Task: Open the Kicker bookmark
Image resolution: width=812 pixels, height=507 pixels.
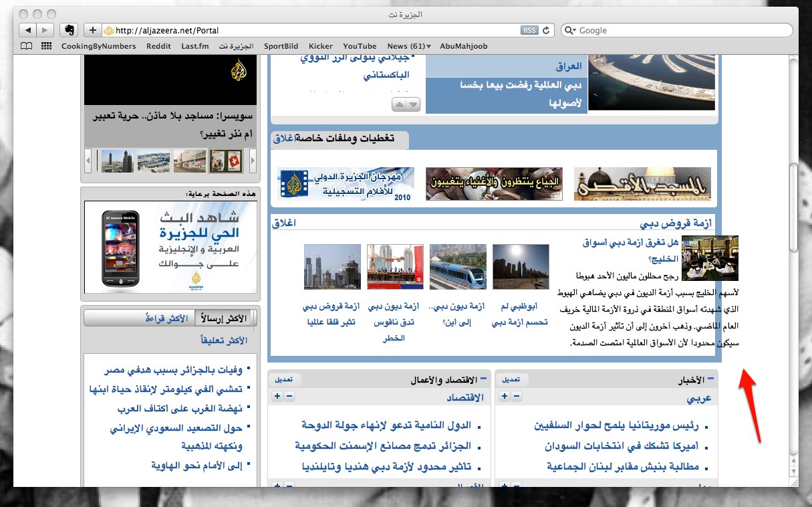Action: [321, 46]
